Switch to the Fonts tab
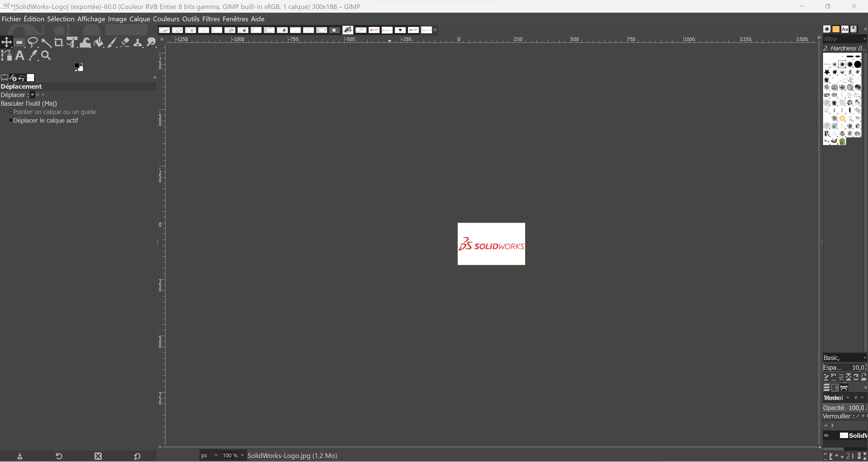The height and width of the screenshot is (462, 868). [x=845, y=29]
